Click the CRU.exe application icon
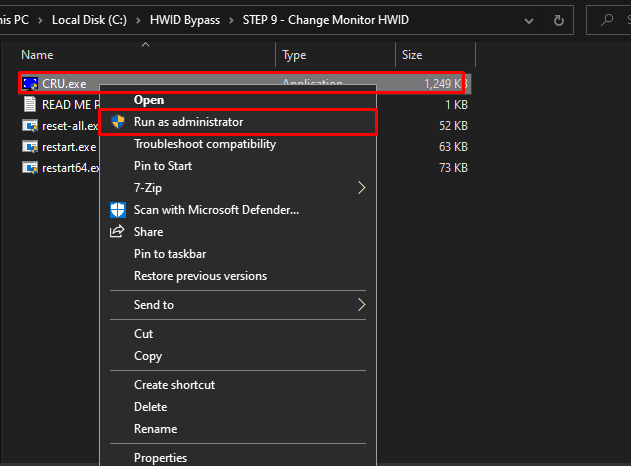The width and height of the screenshot is (631, 466). point(30,84)
